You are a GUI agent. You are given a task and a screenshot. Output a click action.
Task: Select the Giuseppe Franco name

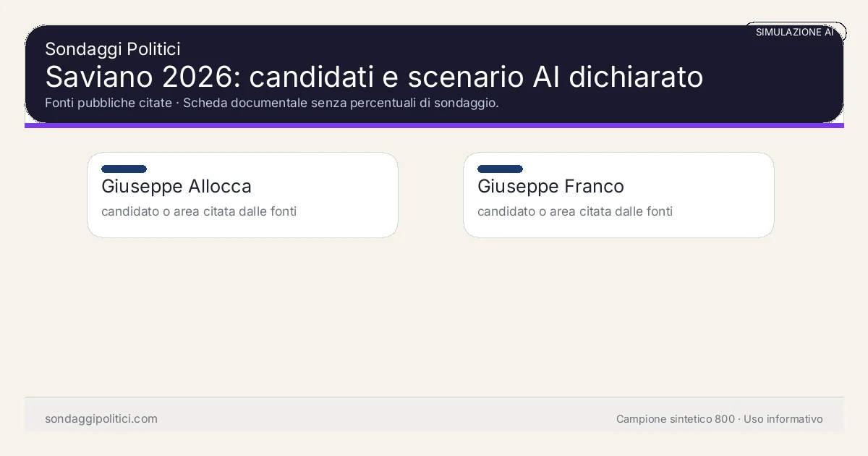550,187
